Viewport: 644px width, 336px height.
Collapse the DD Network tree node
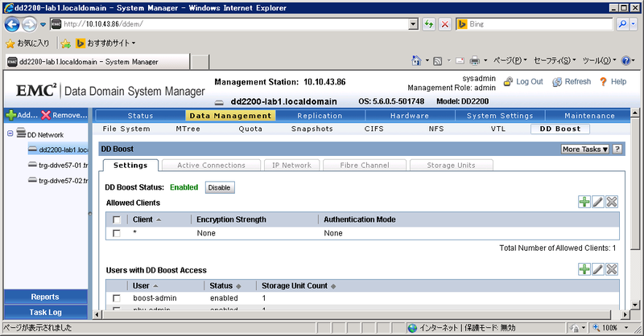tap(10, 133)
